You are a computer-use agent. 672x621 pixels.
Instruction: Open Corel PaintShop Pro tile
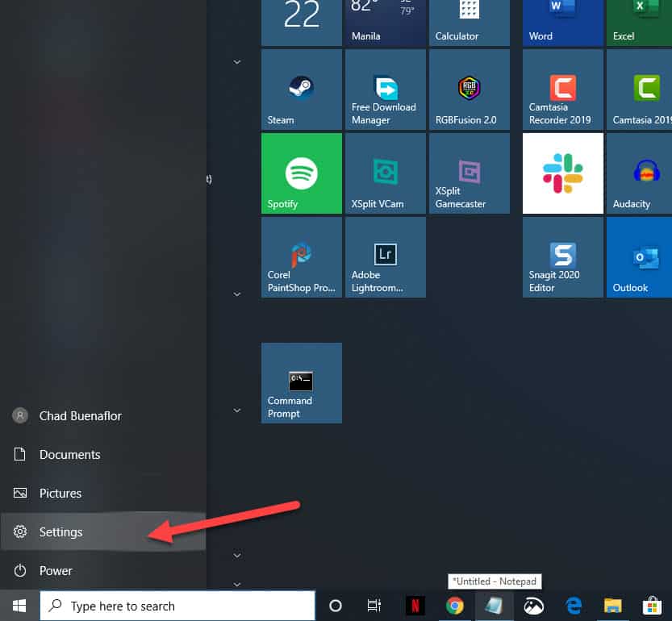(301, 257)
